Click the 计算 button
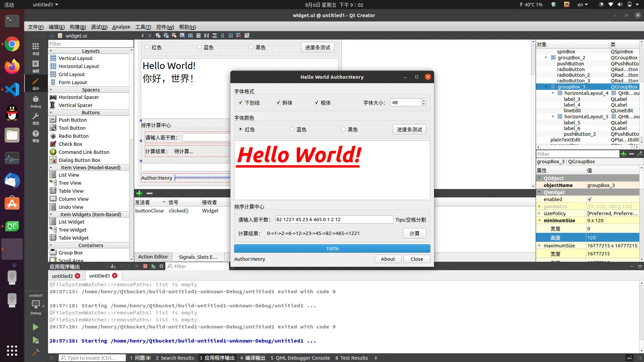Screen dimensions: 644x362 click(414, 233)
